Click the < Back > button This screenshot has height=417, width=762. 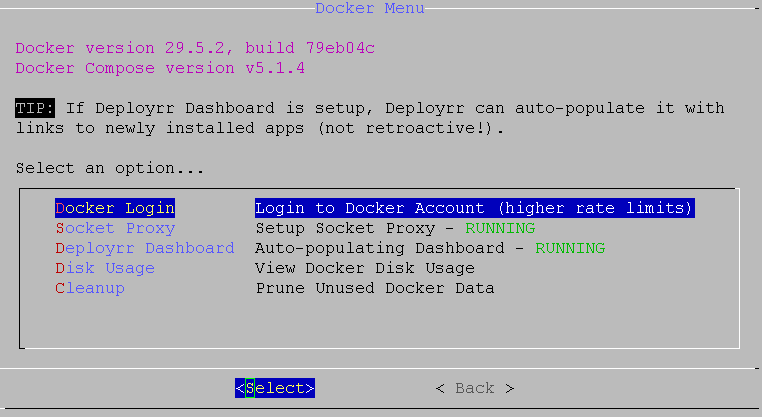[x=475, y=388]
